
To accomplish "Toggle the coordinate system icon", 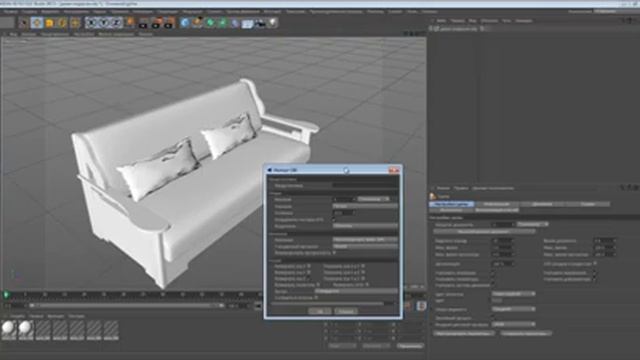I will click(130, 23).
